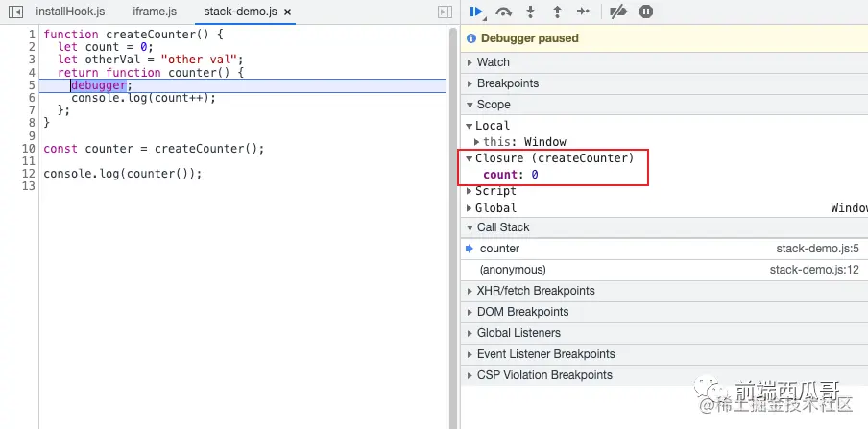Step out of current function
The image size is (868, 429).
(x=558, y=12)
